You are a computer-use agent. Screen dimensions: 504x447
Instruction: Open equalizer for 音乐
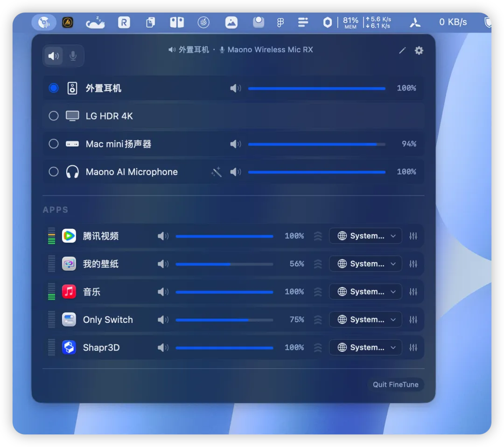(413, 292)
